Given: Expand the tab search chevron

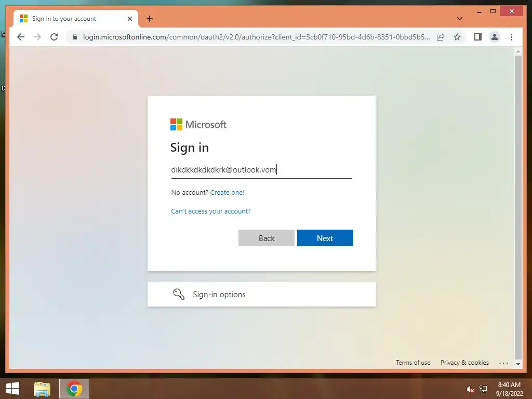Looking at the screenshot, I should (x=459, y=19).
